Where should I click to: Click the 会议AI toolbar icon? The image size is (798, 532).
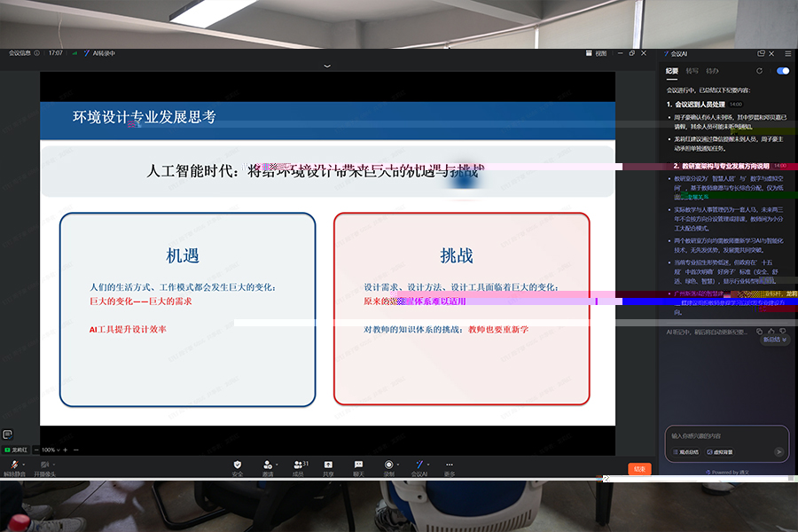[x=419, y=464]
